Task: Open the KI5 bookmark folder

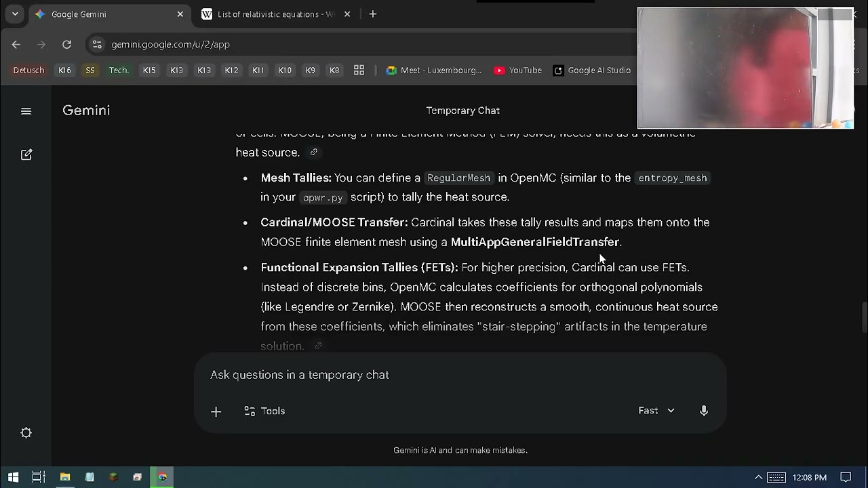Action: pos(149,70)
